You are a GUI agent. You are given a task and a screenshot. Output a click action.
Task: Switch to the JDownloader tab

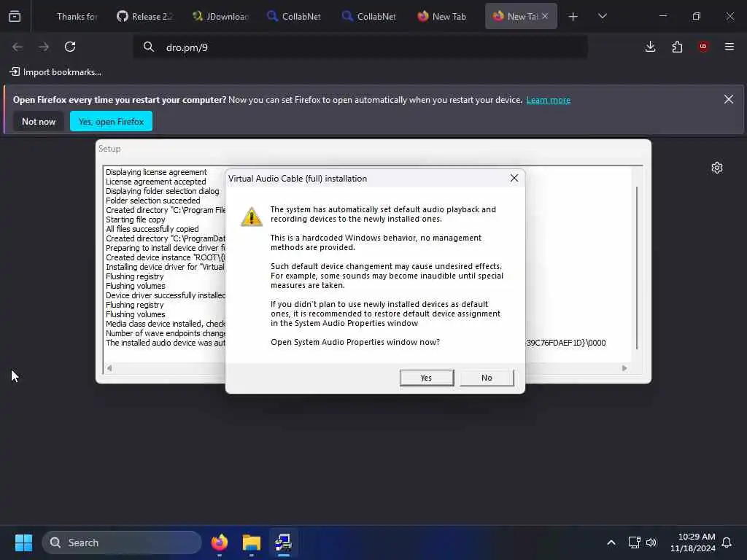pyautogui.click(x=222, y=17)
